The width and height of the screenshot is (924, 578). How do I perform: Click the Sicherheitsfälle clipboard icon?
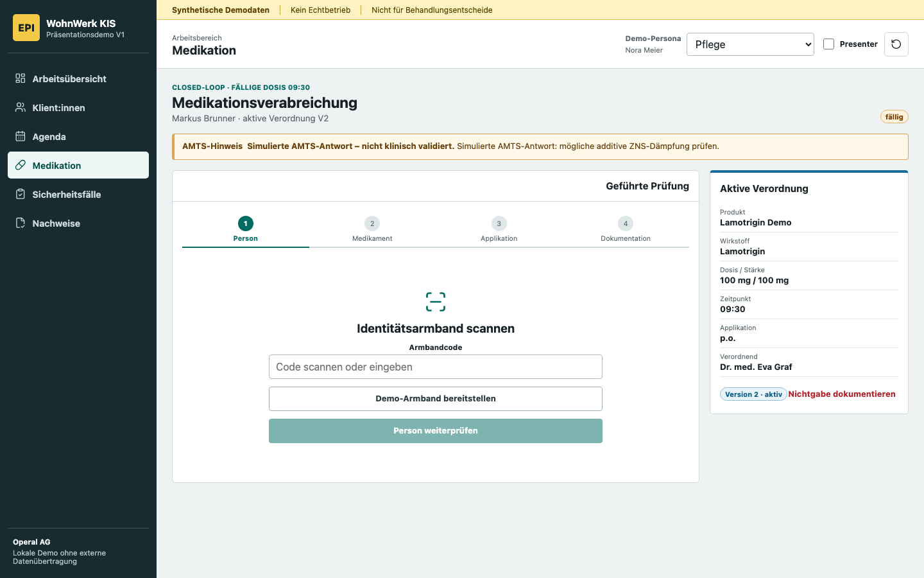pos(21,194)
